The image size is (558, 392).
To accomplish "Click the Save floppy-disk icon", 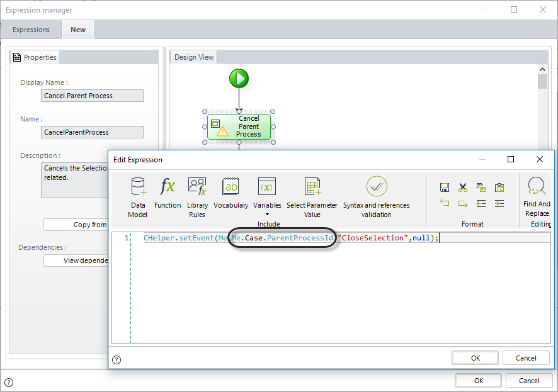I will pyautogui.click(x=445, y=188).
